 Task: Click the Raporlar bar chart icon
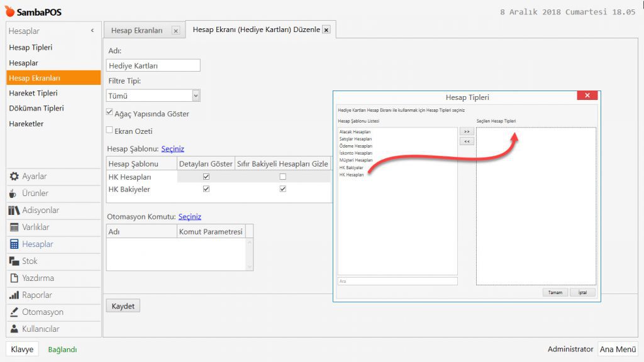coord(14,295)
